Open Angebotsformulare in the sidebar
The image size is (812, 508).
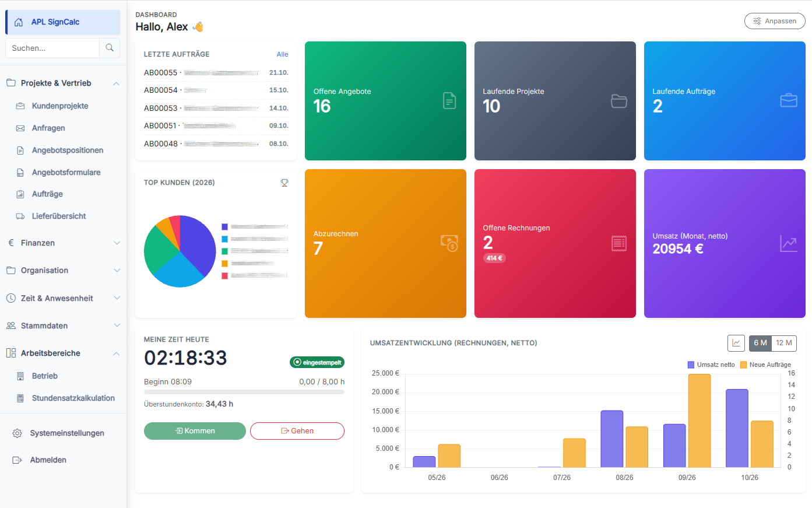[66, 173]
